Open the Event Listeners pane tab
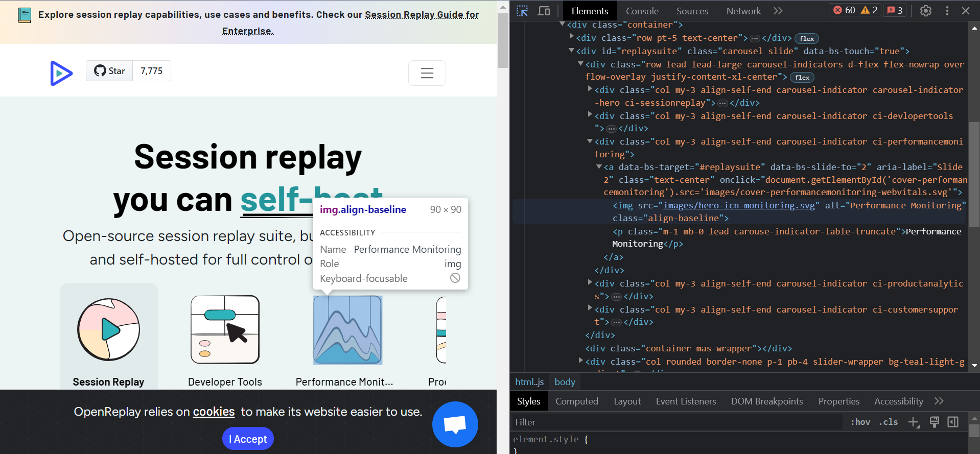Viewport: 980px width, 454px height. (686, 401)
